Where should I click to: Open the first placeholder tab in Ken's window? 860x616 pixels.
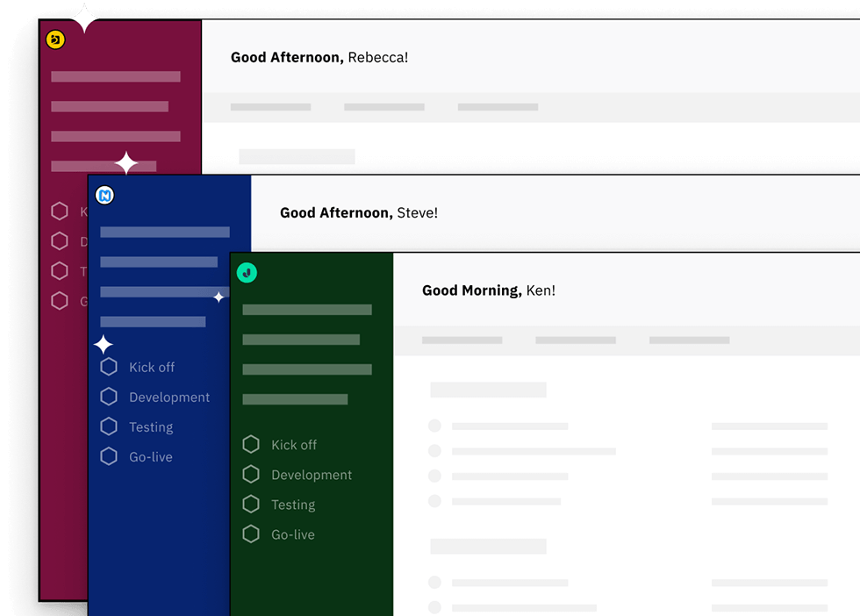[462, 340]
